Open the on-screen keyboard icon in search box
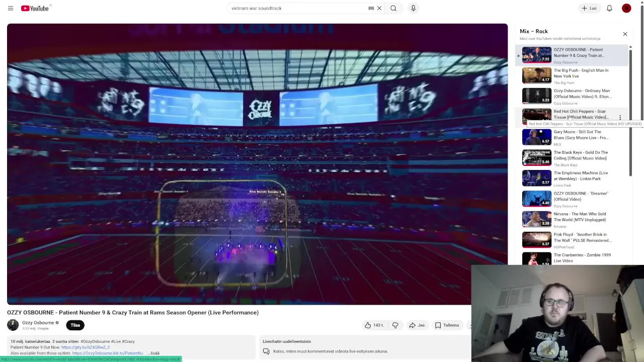Screen dimensions: 644x362 pyautogui.click(x=371, y=8)
